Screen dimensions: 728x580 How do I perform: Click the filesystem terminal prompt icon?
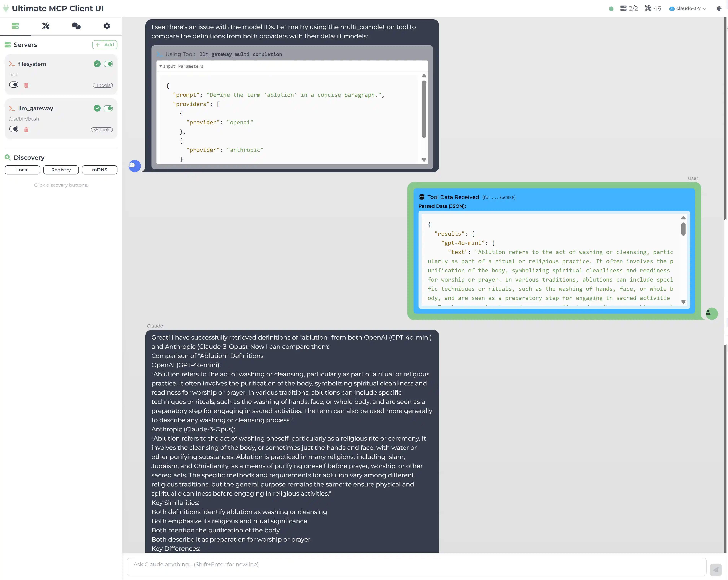[12, 64]
